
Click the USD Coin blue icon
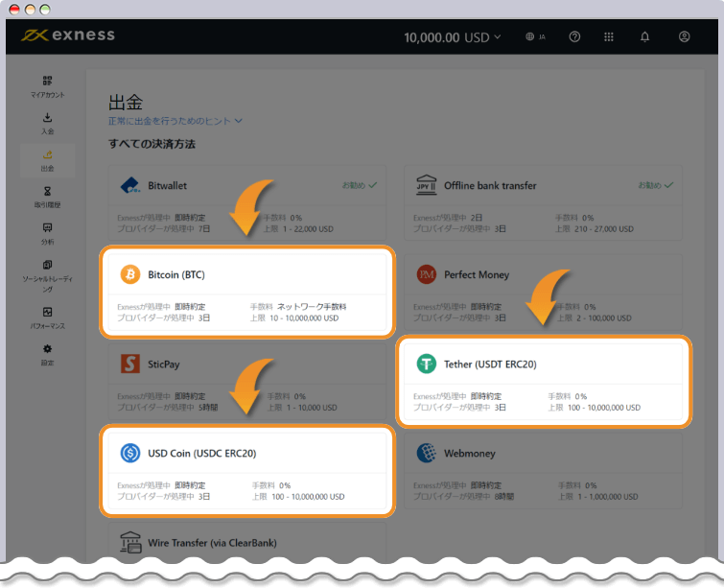[129, 453]
